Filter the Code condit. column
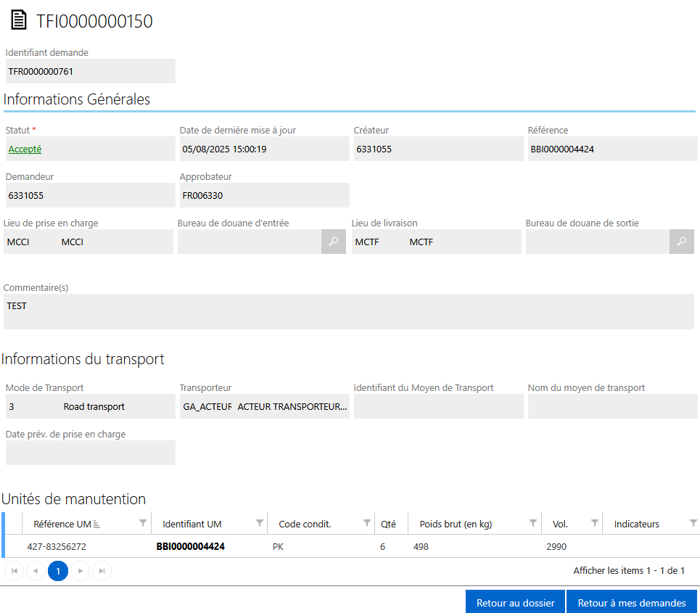 [x=366, y=523]
